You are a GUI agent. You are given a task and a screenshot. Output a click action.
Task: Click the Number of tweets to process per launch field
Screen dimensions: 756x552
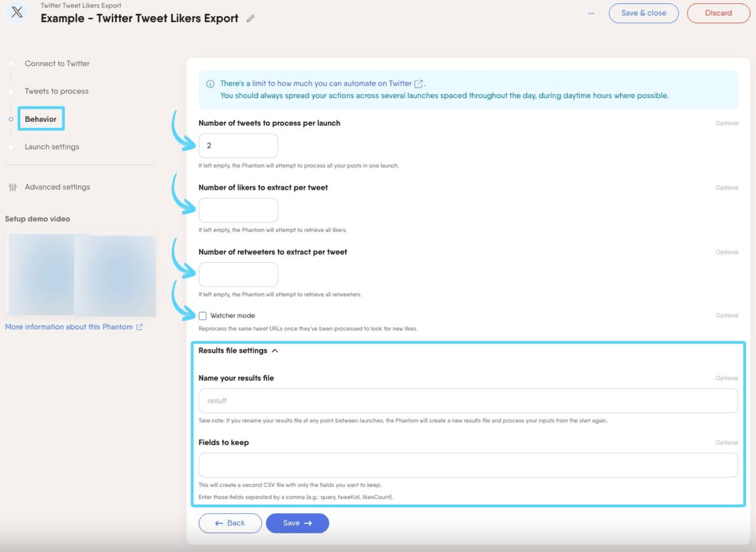pyautogui.click(x=238, y=146)
